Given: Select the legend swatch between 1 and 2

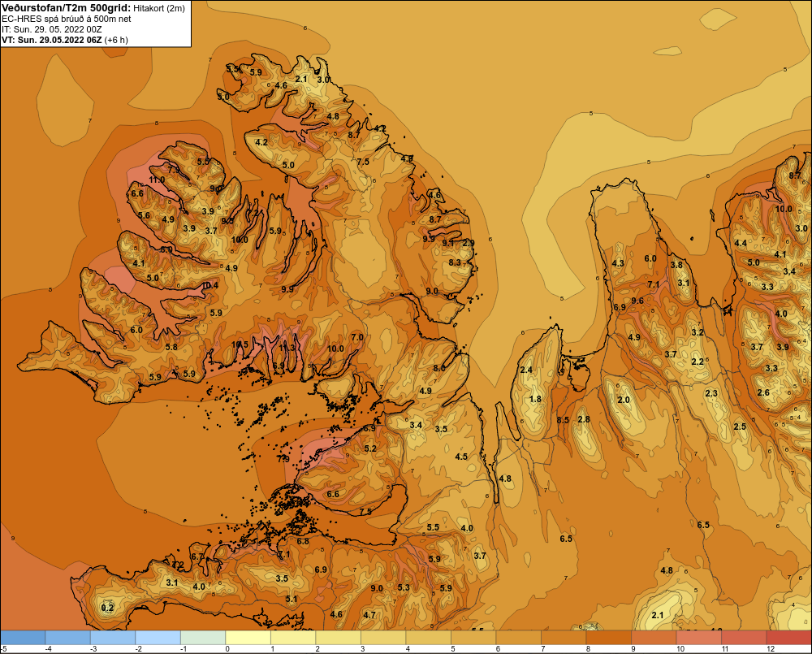Looking at the screenshot, I should 293,638.
